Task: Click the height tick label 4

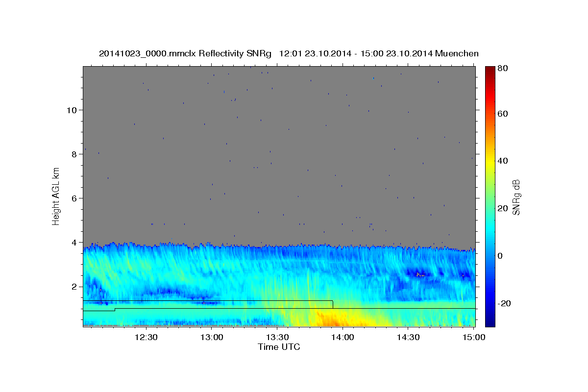Action: point(74,243)
